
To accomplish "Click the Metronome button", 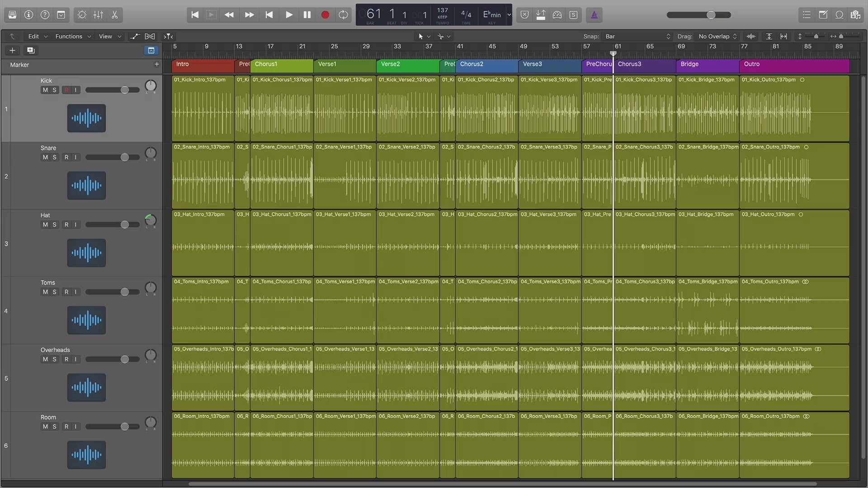I will point(594,15).
